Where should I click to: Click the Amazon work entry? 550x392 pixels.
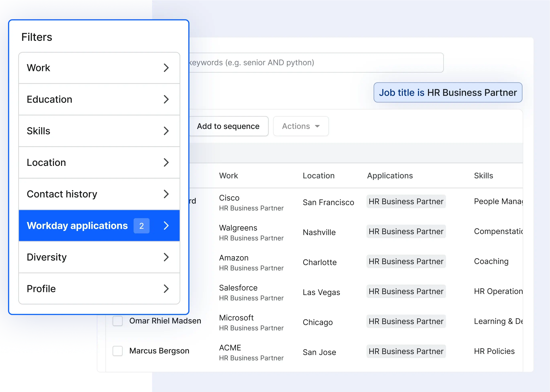[251, 263]
